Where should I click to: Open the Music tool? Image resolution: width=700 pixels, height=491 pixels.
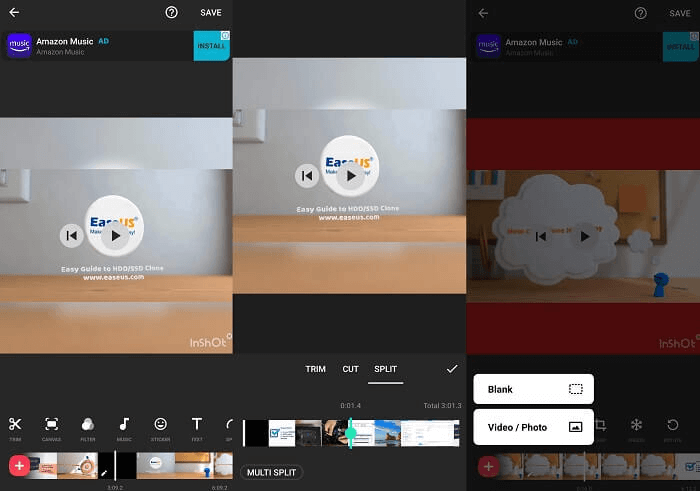(124, 426)
